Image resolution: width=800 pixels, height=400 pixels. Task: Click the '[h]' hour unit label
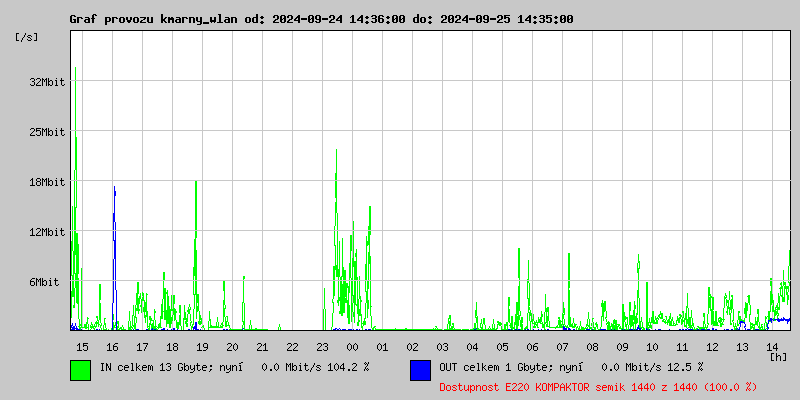[x=779, y=357]
